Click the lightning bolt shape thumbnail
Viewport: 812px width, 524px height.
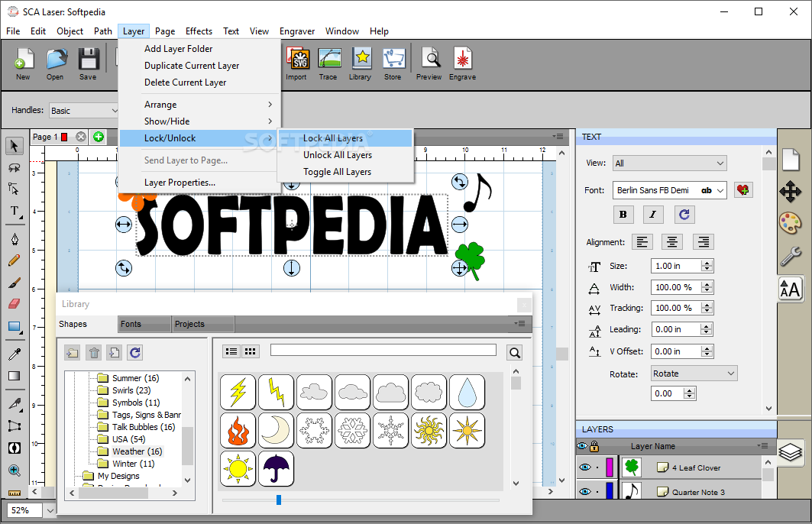(x=238, y=392)
